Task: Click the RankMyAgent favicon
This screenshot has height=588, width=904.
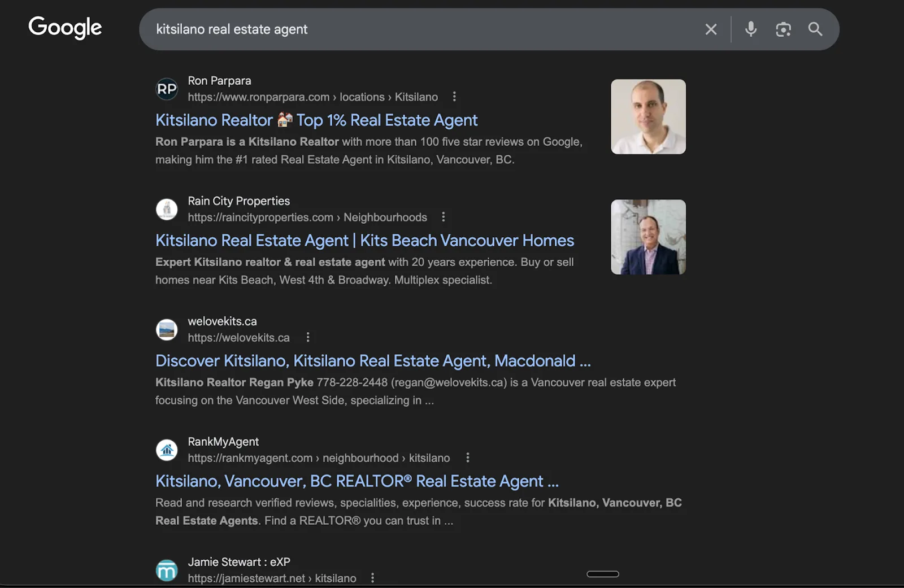Action: point(167,450)
